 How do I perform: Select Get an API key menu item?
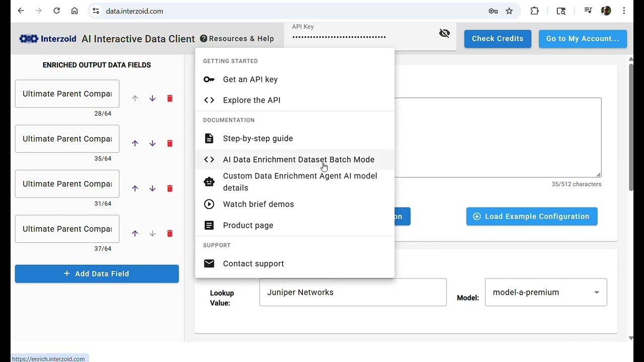[x=295, y=79]
